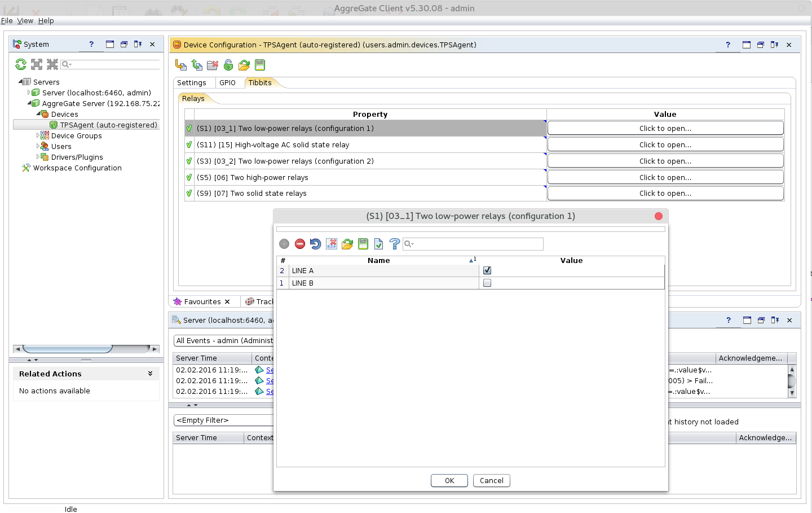The image size is (812, 513).
Task: Uncheck the LINE A checkbox
Action: [x=487, y=270]
